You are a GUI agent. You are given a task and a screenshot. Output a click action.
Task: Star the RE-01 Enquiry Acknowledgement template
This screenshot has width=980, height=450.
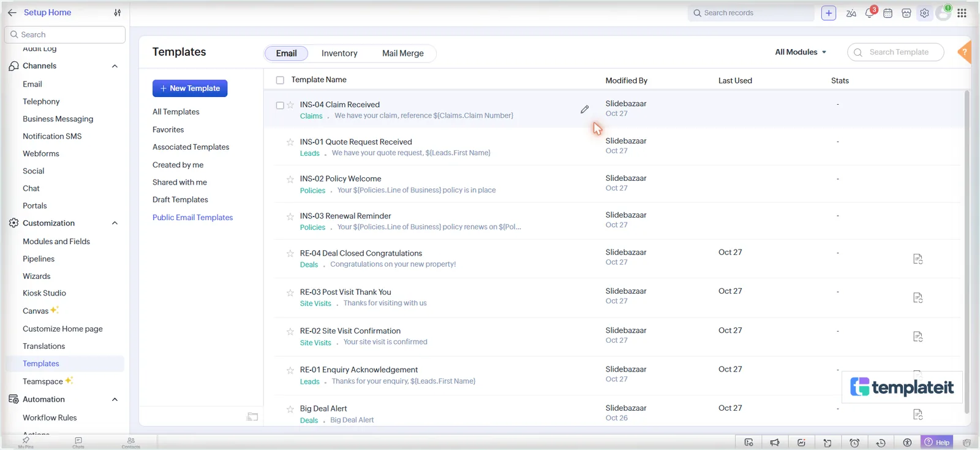(290, 370)
